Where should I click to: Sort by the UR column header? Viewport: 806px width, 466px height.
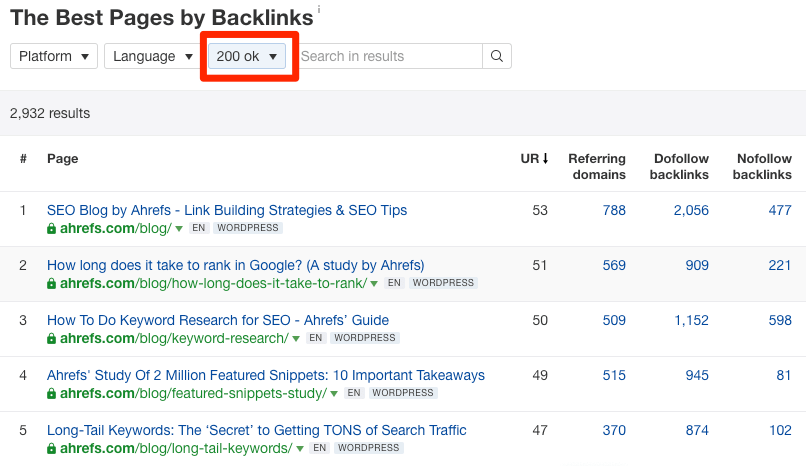(534, 158)
